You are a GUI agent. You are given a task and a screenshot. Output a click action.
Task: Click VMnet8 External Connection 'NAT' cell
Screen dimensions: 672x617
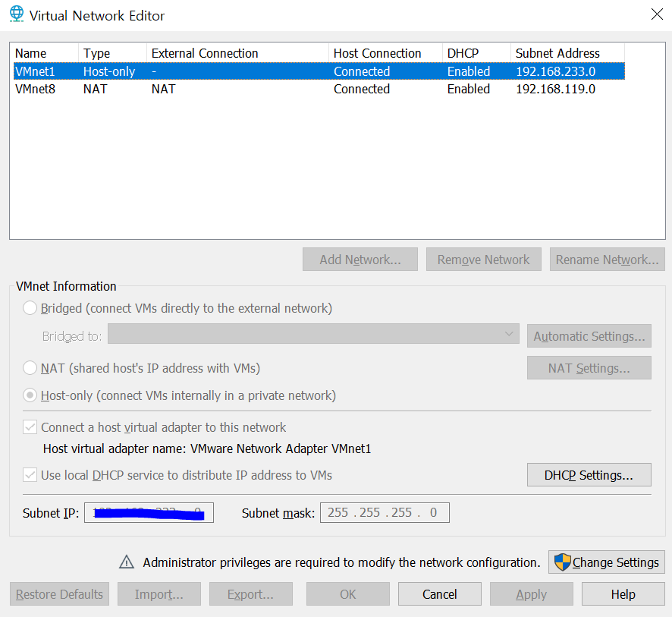[163, 89]
